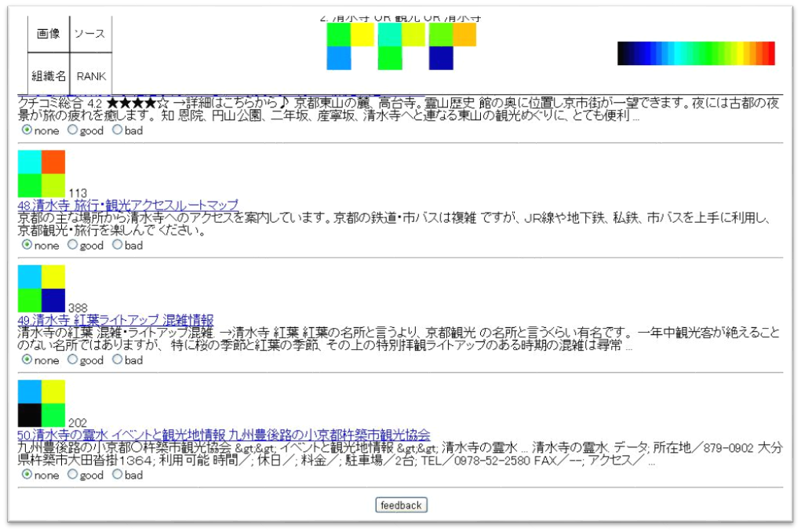The image size is (801, 532).
Task: Select 'good' radio for result 48 アクセスルートマップ
Action: tap(73, 245)
